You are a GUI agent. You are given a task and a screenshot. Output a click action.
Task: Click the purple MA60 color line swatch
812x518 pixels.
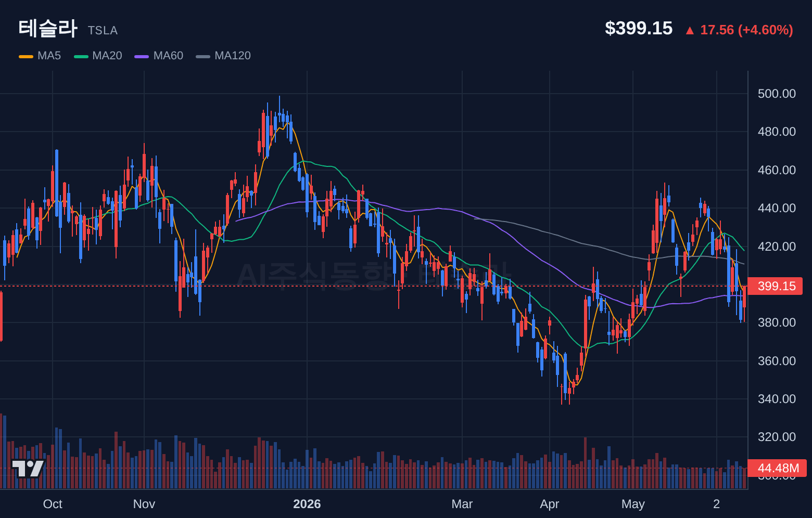(x=142, y=56)
